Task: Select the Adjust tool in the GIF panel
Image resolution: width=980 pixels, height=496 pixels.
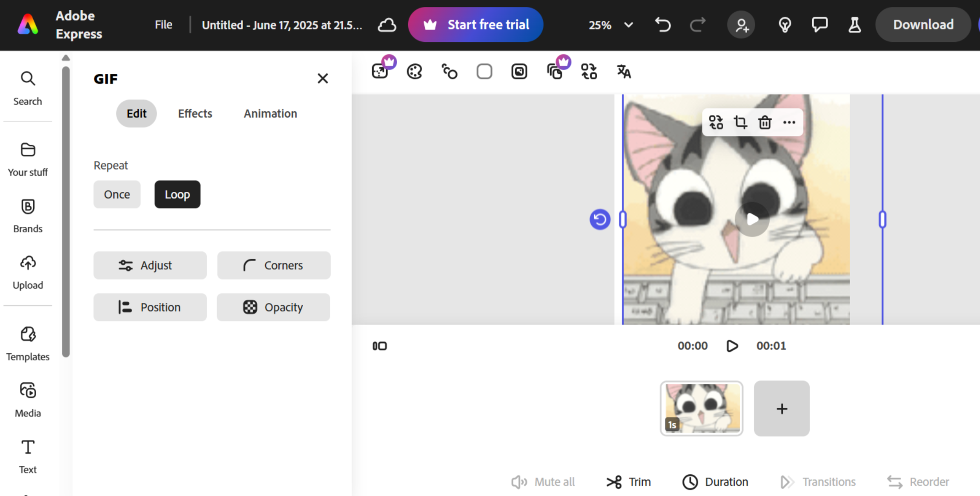Action: click(x=149, y=265)
